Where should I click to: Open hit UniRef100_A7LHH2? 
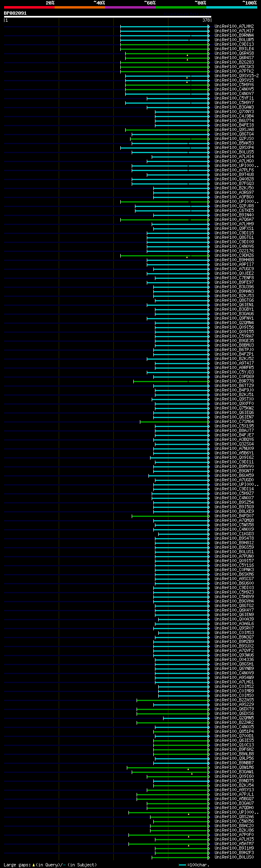coord(234,27)
